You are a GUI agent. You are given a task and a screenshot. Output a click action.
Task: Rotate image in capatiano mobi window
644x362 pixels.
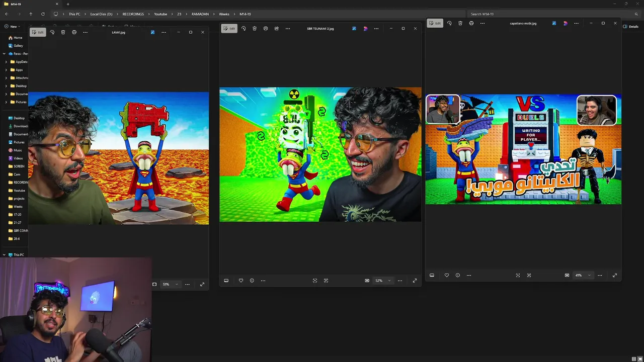[449, 23]
